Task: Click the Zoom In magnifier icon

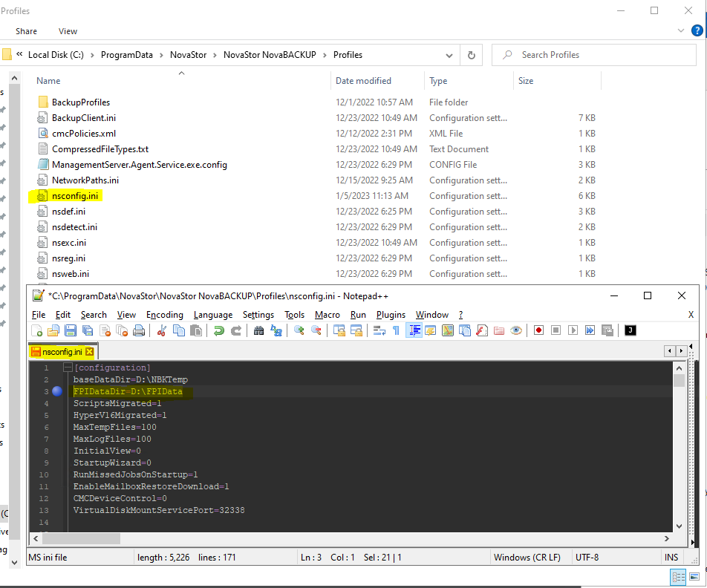Action: pyautogui.click(x=299, y=330)
